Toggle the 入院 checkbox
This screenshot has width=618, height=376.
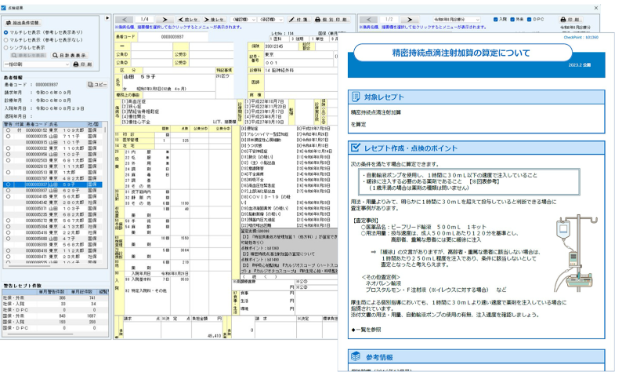coord(495,19)
